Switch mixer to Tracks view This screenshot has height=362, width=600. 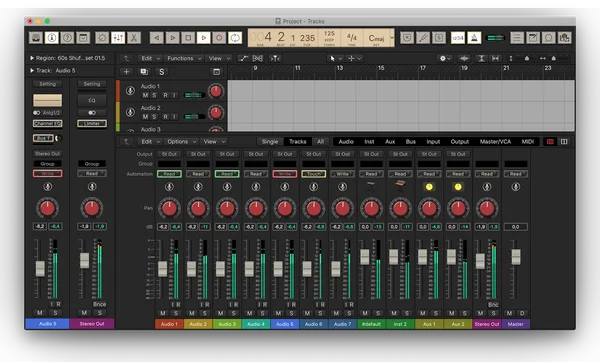click(x=298, y=142)
